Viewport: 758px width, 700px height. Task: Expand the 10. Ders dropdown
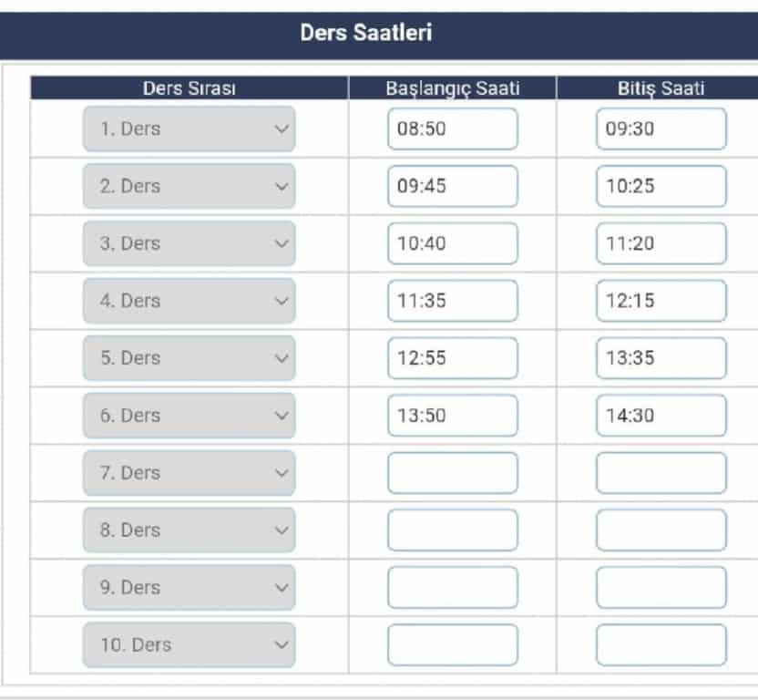coord(189,645)
